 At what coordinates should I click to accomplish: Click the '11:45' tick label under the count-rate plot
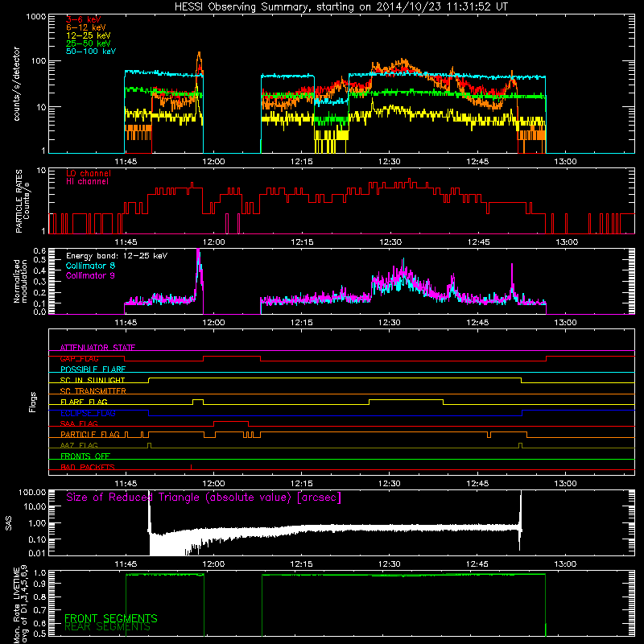coord(126,162)
